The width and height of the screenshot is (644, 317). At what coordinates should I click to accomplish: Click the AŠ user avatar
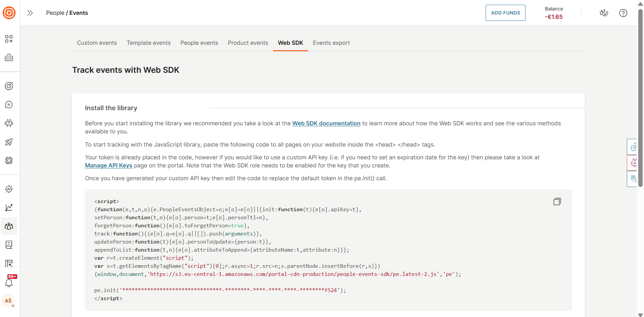coord(8,301)
